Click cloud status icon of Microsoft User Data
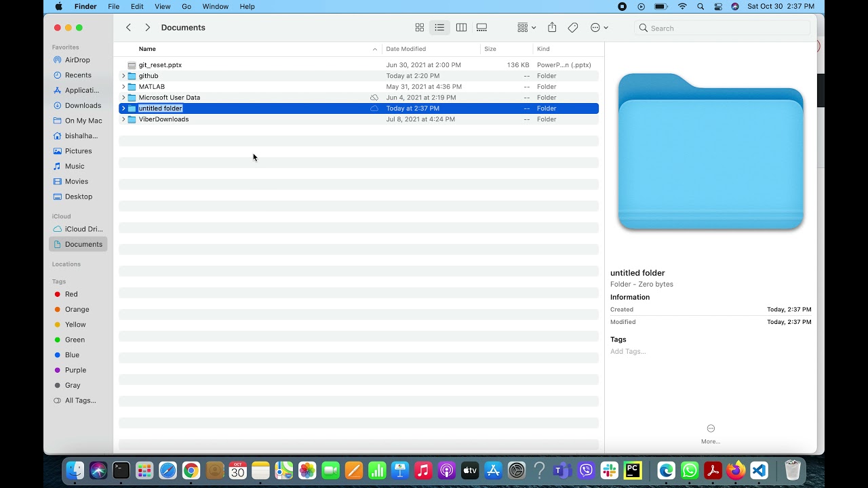Viewport: 868px width, 488px height. coord(374,98)
